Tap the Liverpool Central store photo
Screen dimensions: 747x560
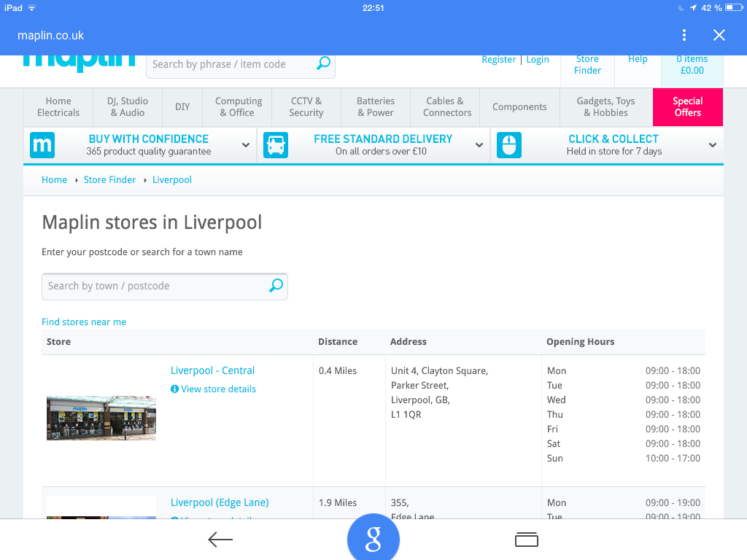coord(101,418)
